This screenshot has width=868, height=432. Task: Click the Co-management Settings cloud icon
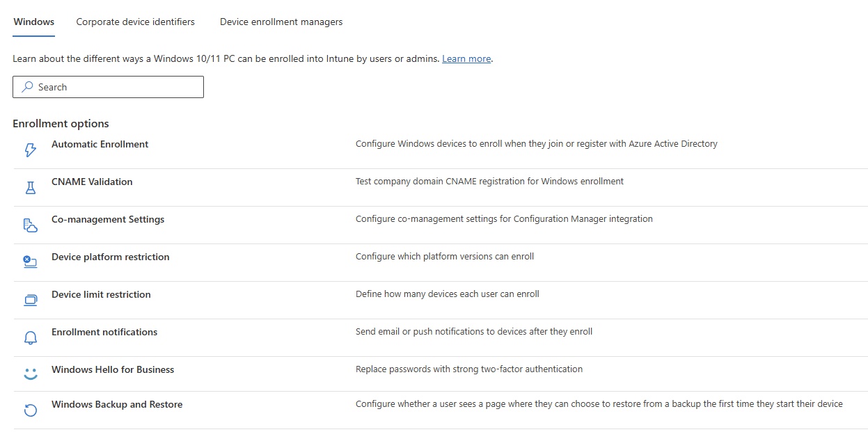point(30,225)
